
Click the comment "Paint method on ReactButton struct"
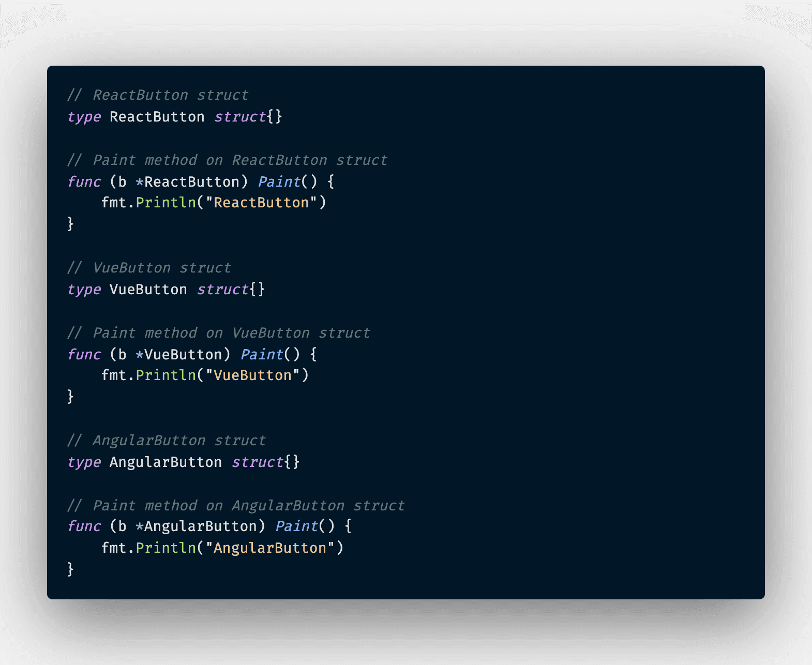click(x=240, y=160)
